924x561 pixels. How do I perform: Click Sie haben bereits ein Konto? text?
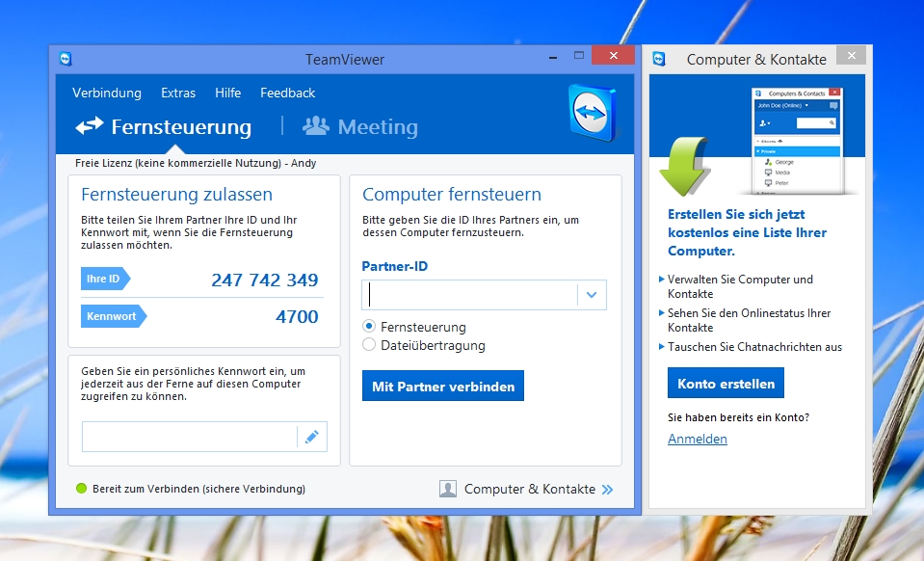click(x=738, y=417)
